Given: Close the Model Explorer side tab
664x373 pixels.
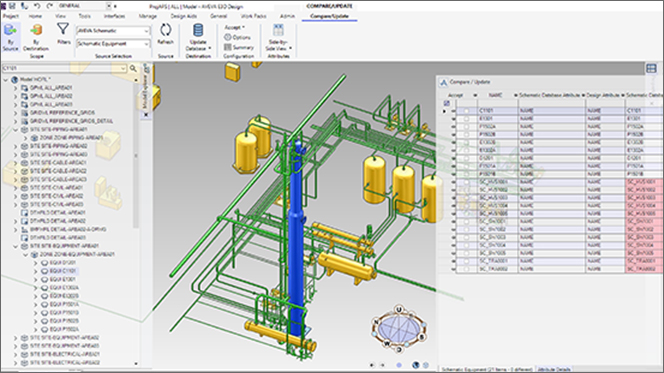Looking at the screenshot, I should [x=146, y=114].
